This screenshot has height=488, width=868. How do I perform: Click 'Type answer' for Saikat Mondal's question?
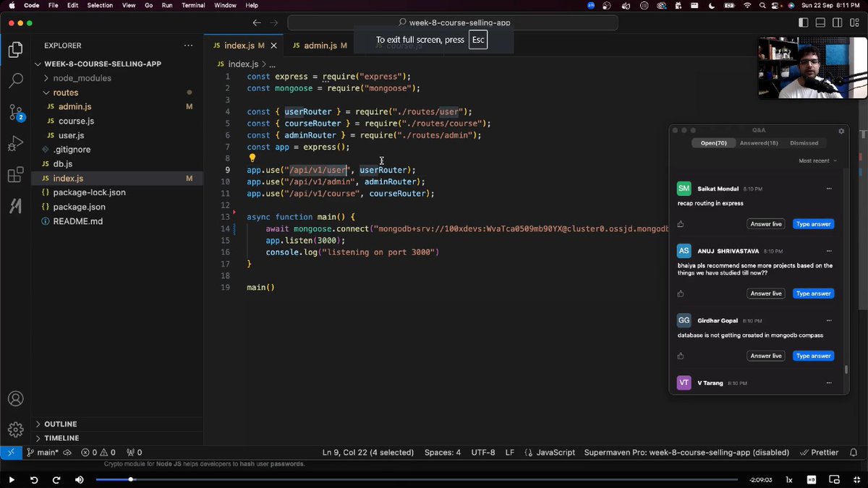[813, 224]
